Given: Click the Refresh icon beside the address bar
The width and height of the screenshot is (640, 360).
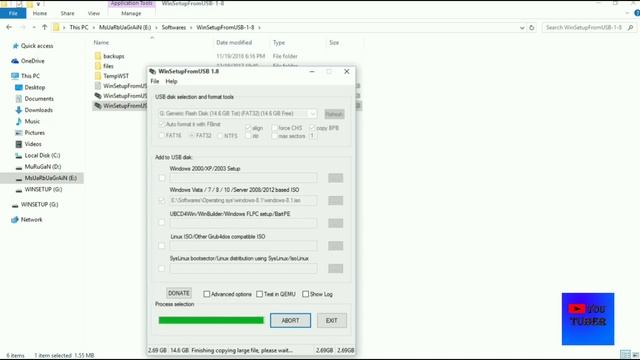Looking at the screenshot, I should tap(531, 28).
